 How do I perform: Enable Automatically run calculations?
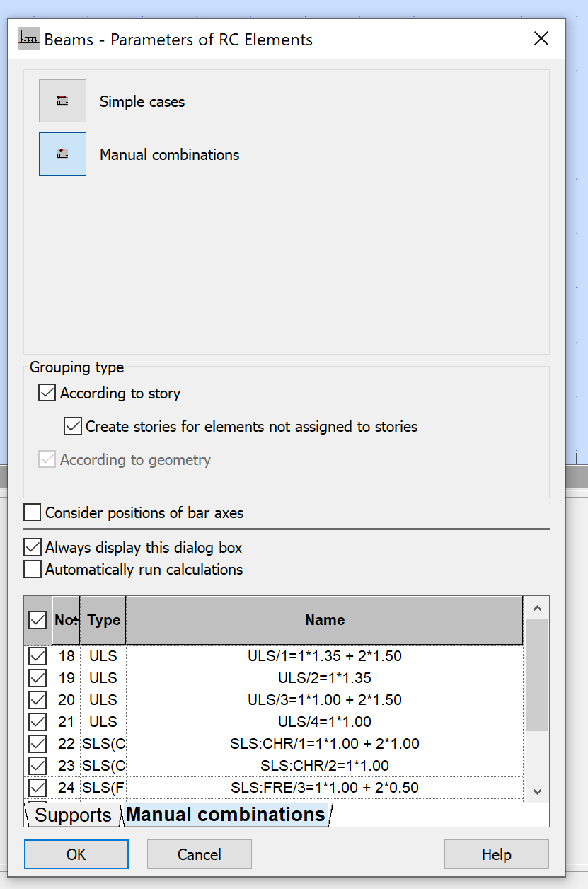[33, 569]
